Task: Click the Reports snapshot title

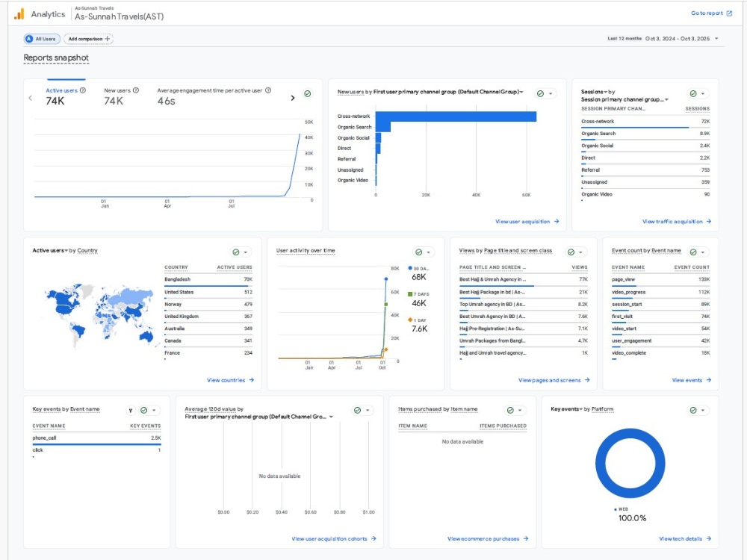Action: pyautogui.click(x=56, y=57)
